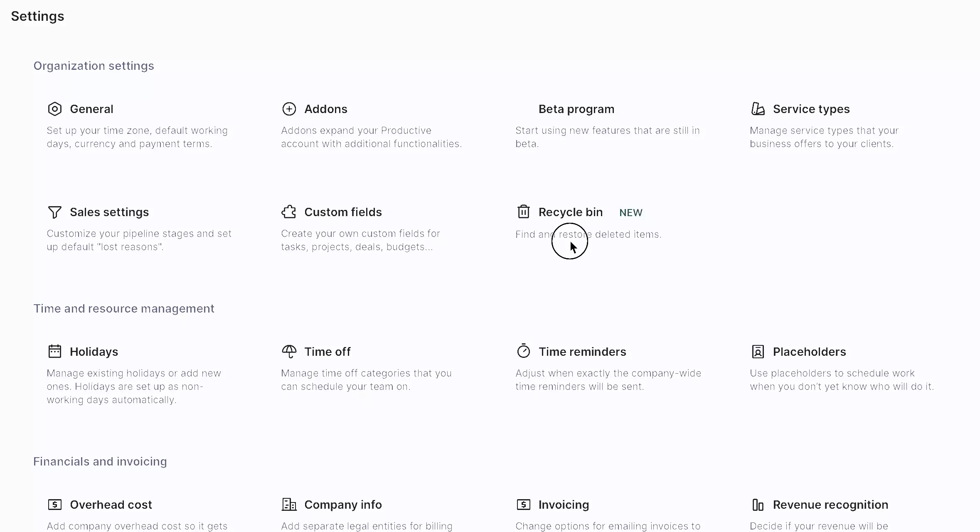The width and height of the screenshot is (980, 532).
Task: Click the Settings page title
Action: click(x=37, y=16)
